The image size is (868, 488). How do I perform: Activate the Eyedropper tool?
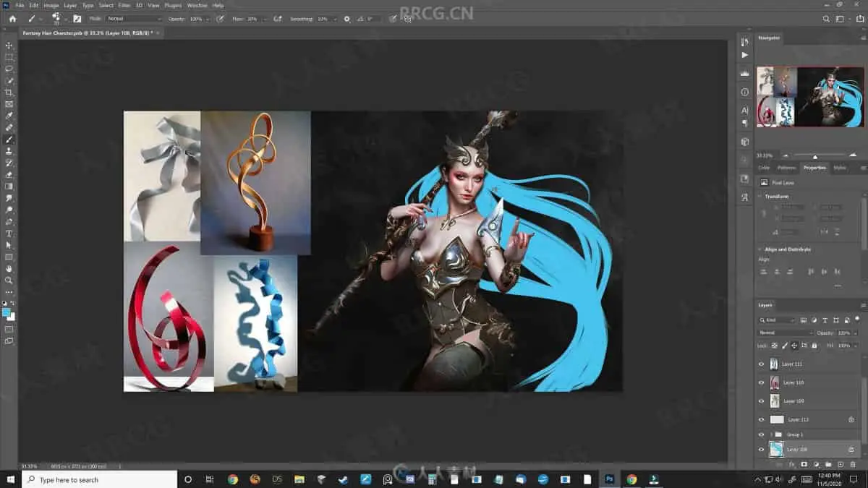tap(9, 116)
